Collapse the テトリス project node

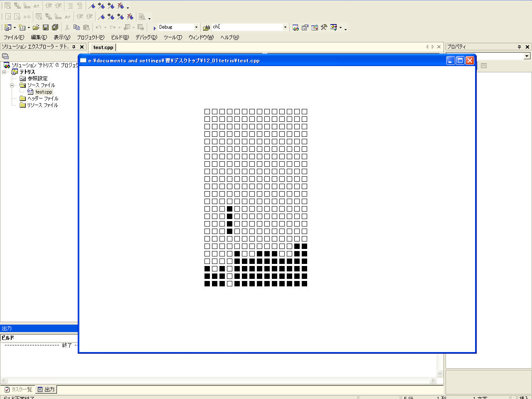pos(4,72)
